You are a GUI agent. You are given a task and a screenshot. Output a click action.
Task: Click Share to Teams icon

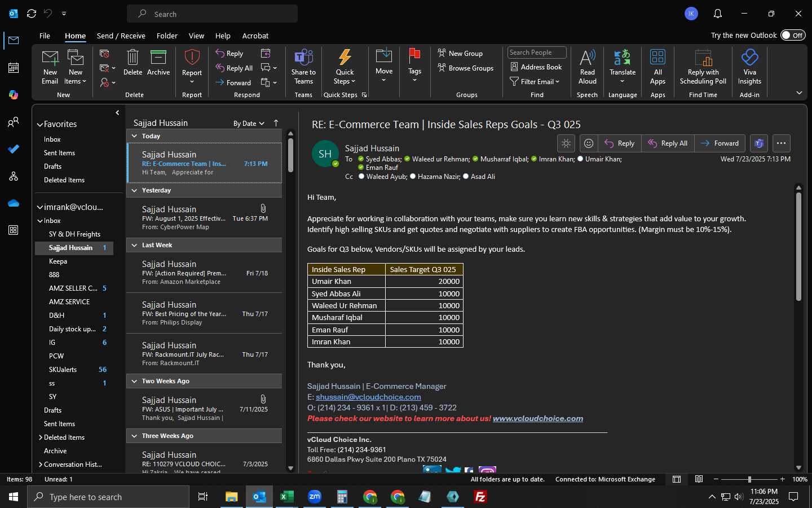303,58
